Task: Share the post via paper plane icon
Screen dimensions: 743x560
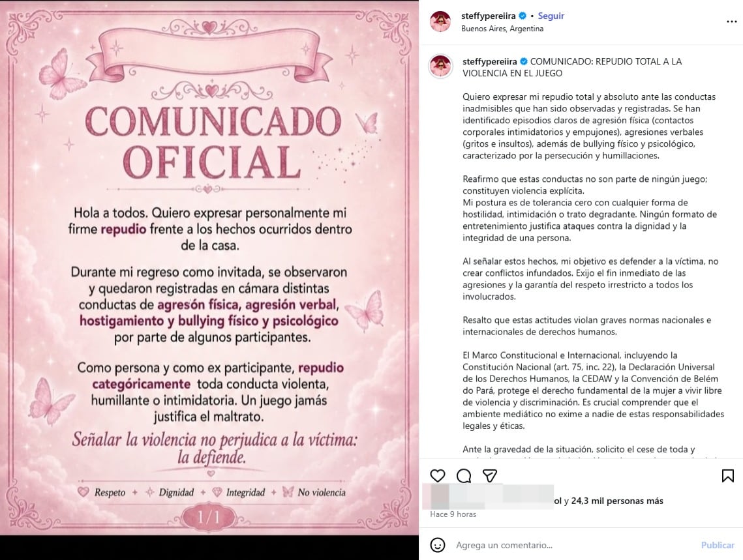Action: [x=489, y=476]
